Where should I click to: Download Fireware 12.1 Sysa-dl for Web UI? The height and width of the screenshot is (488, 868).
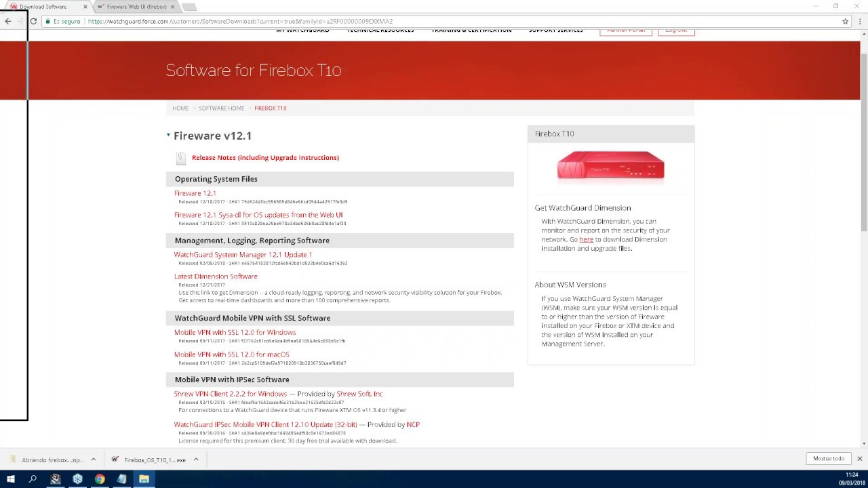click(x=258, y=215)
